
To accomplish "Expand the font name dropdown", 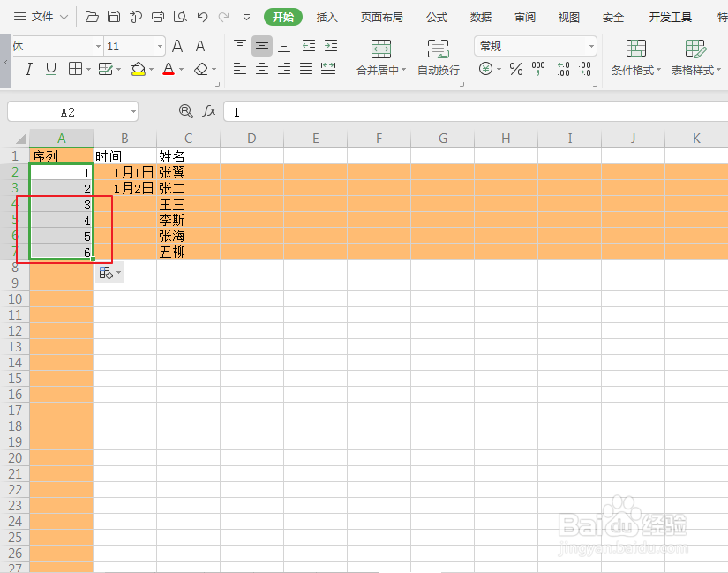I will coord(98,47).
